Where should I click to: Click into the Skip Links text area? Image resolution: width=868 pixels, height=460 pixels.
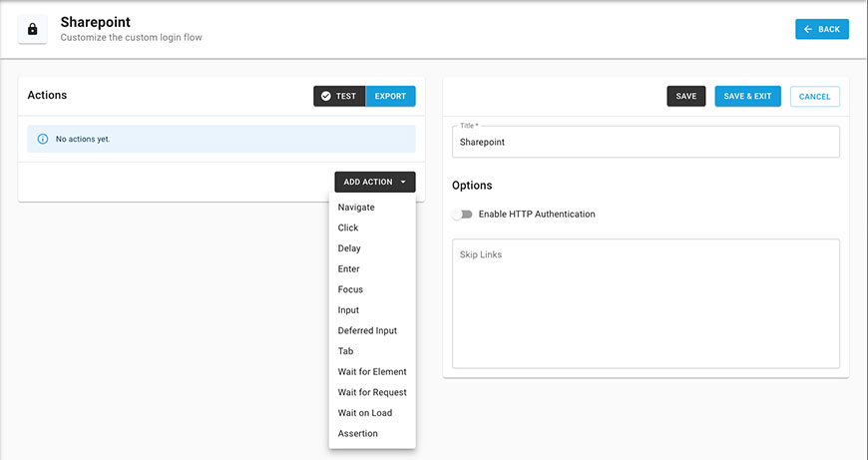pos(646,303)
